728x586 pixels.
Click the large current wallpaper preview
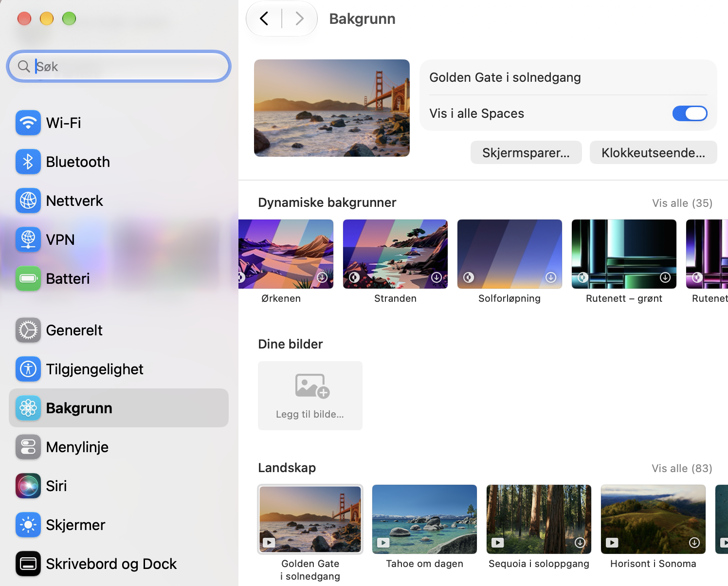(332, 108)
